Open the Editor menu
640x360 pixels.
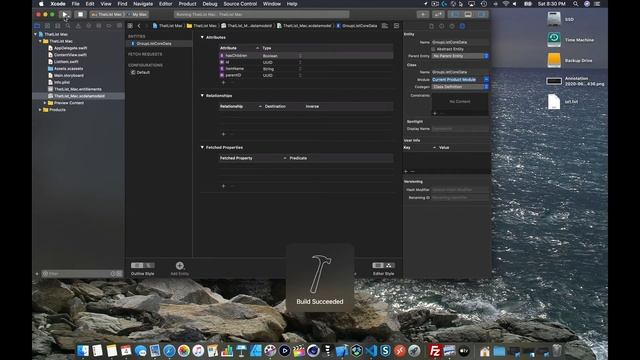(165, 4)
